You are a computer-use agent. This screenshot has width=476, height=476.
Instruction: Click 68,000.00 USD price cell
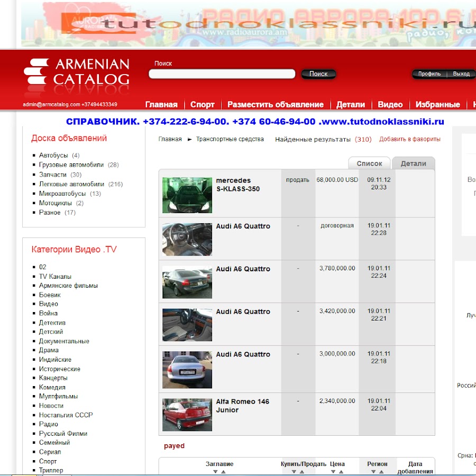click(x=337, y=180)
